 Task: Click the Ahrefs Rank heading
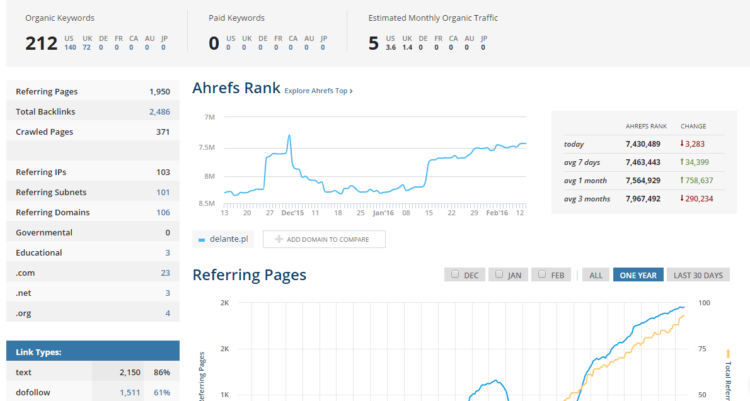pyautogui.click(x=236, y=88)
